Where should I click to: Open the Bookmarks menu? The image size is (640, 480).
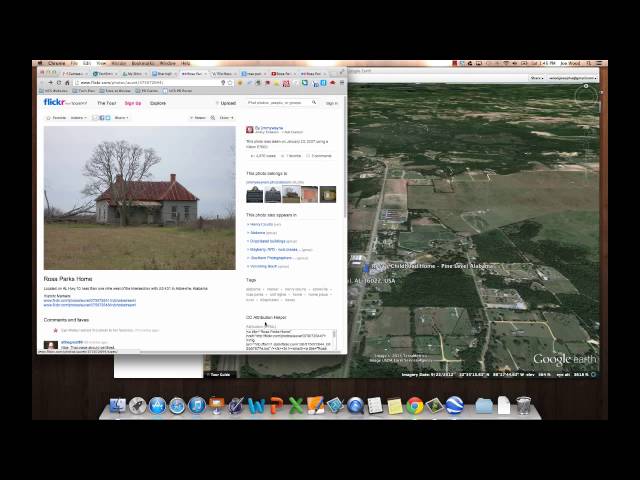click(143, 63)
